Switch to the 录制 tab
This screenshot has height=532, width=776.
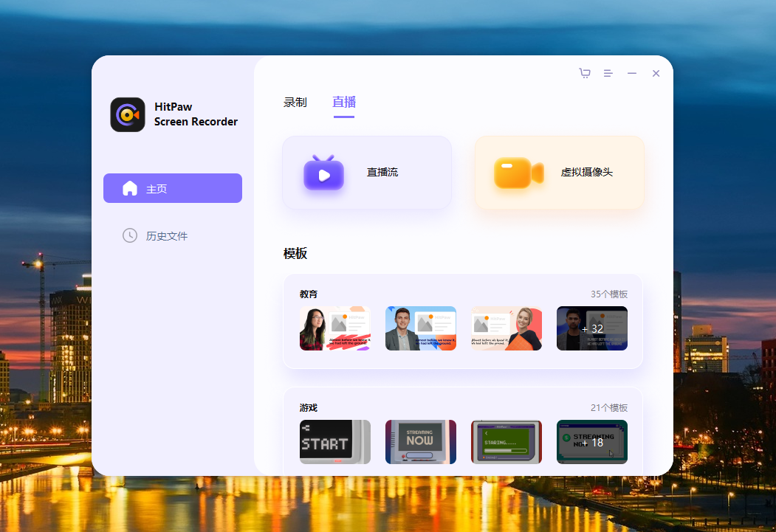[x=295, y=103]
